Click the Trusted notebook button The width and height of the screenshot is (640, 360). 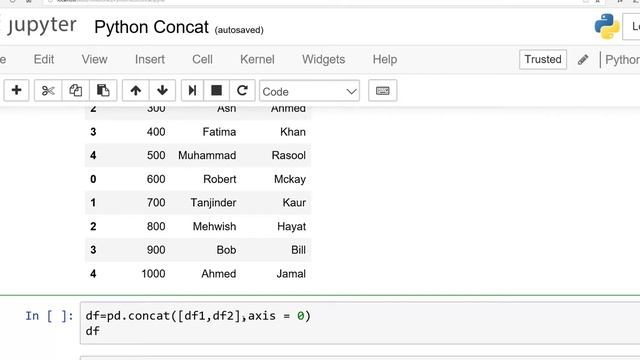543,60
